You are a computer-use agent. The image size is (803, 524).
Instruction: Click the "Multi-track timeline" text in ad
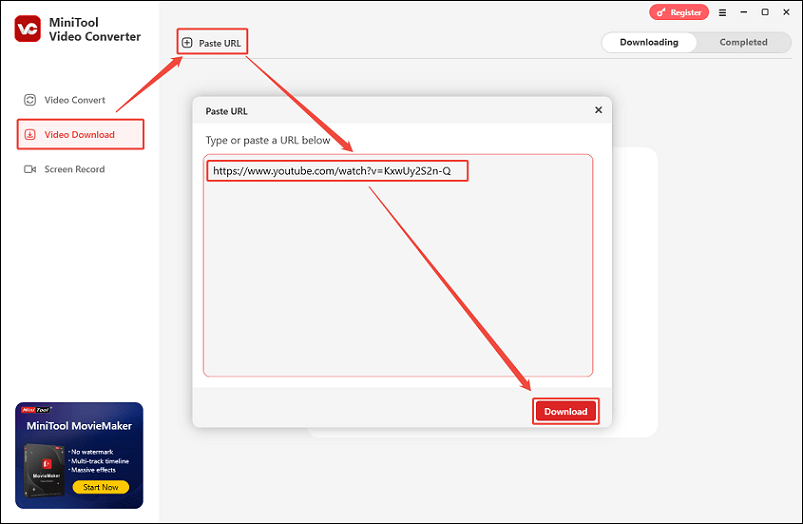[100, 461]
